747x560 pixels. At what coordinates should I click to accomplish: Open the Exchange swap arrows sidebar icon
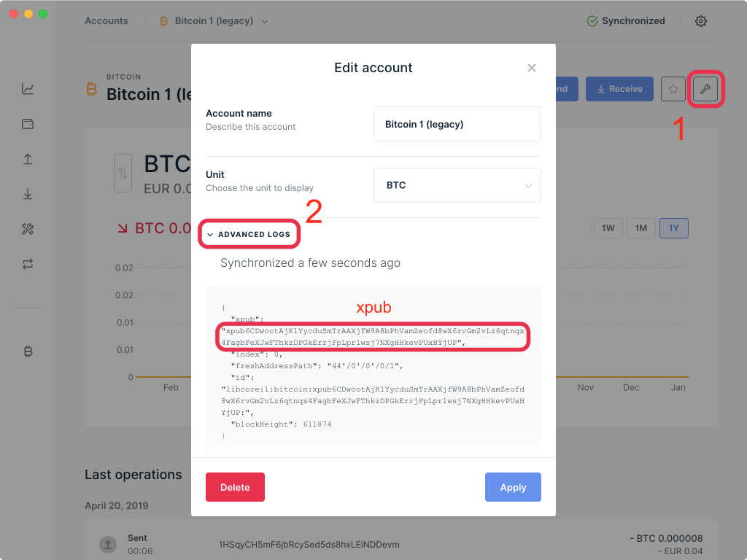[28, 264]
